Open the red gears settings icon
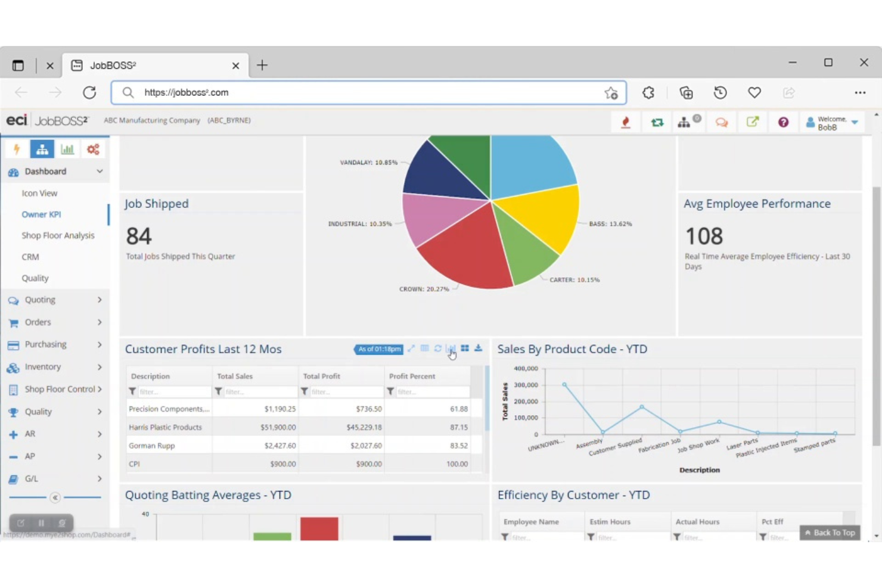 click(x=93, y=149)
